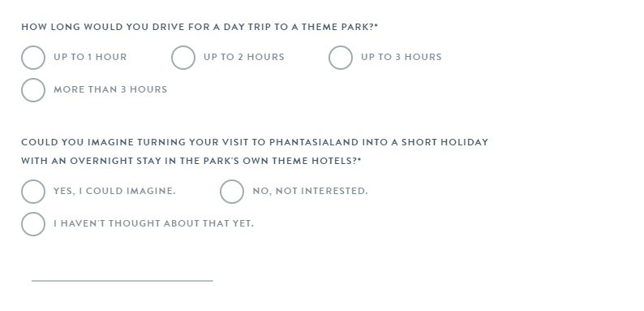Select the Up to 1 hour radio circle
This screenshot has height=311, width=644.
[x=33, y=58]
